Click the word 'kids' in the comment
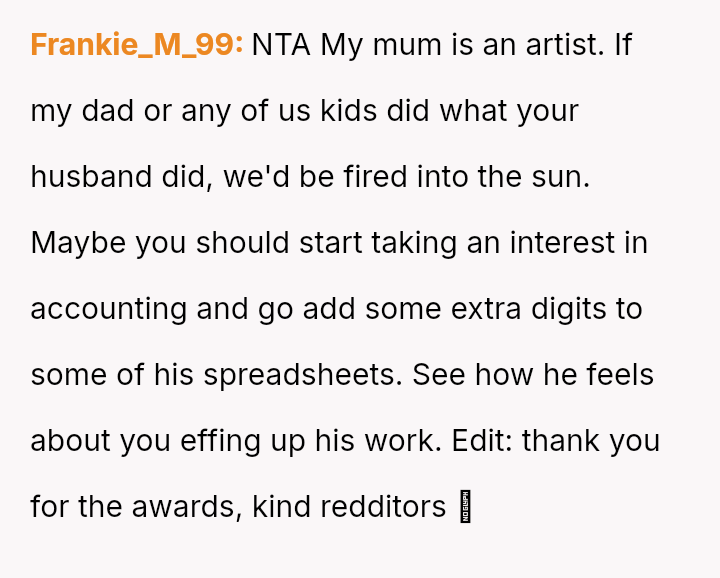The width and height of the screenshot is (720, 578). 348,111
